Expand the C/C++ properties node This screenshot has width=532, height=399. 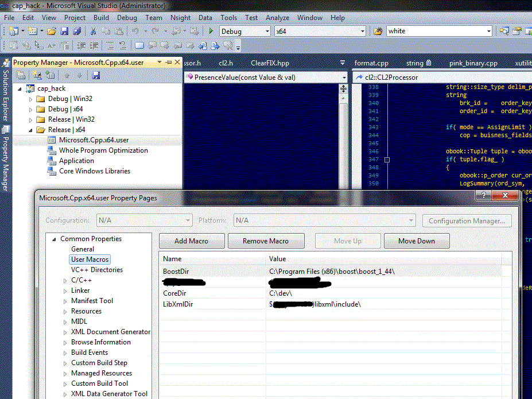coord(65,281)
